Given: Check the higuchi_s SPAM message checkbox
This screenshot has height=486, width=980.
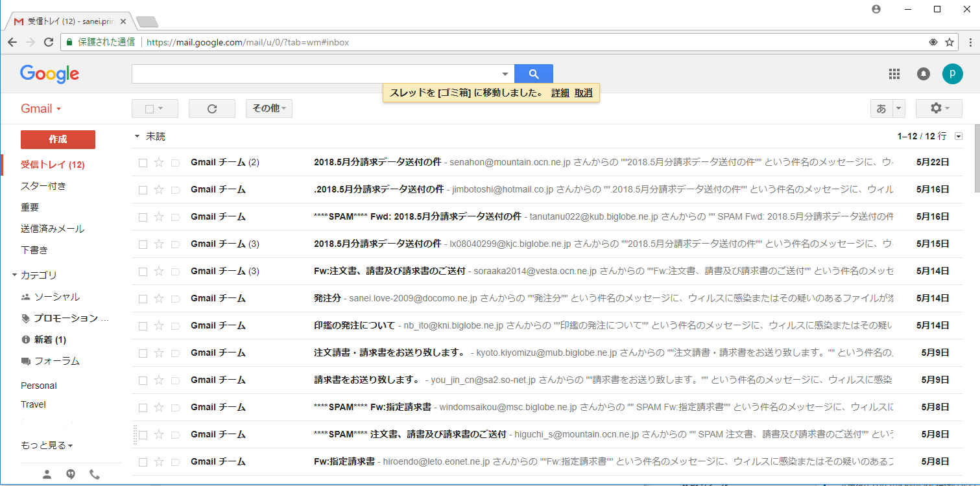Looking at the screenshot, I should click(x=143, y=435).
